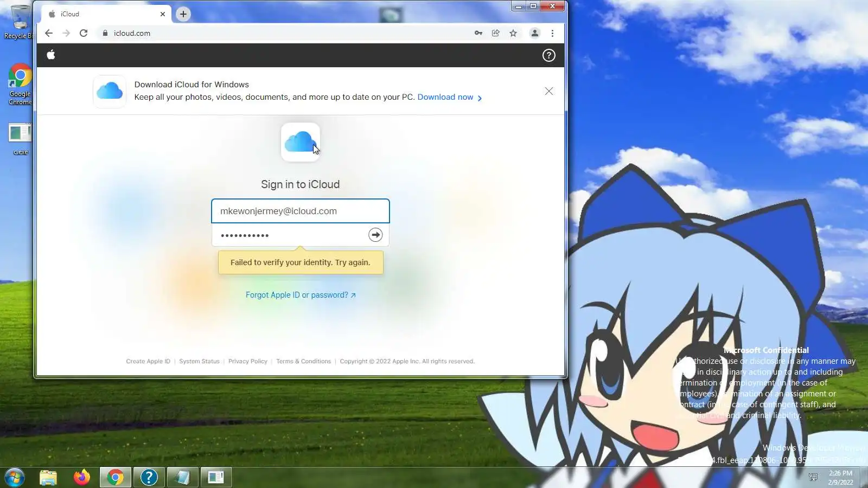Screen dimensions: 868x488
Task: Open the Terms & Conditions footer link
Action: pos(303,361)
